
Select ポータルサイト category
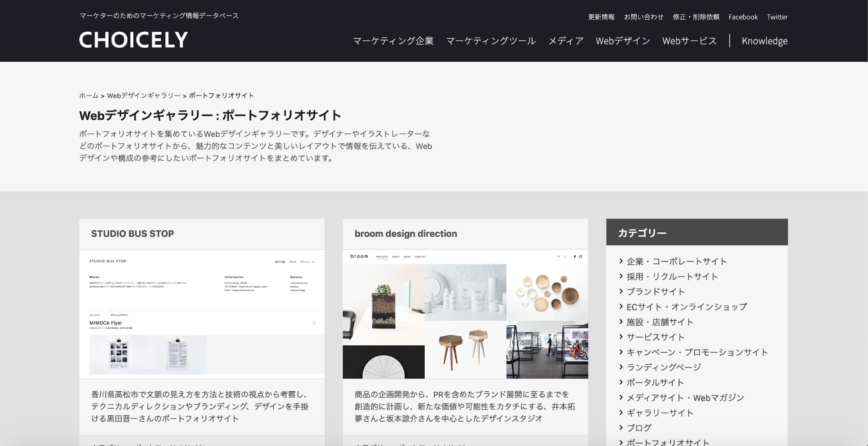(655, 383)
